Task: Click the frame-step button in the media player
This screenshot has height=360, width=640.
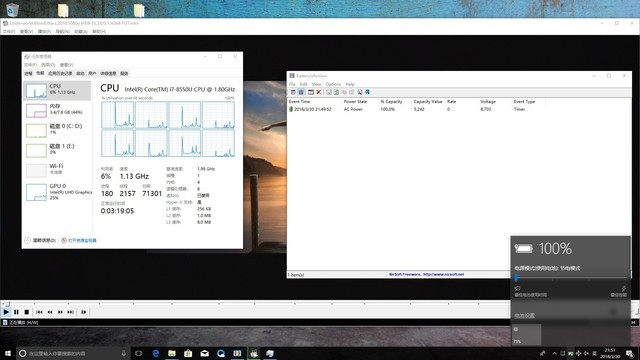Action: click(x=83, y=312)
